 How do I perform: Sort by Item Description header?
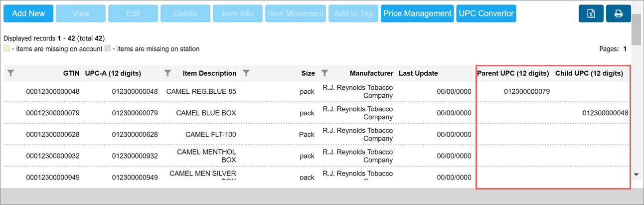[209, 73]
